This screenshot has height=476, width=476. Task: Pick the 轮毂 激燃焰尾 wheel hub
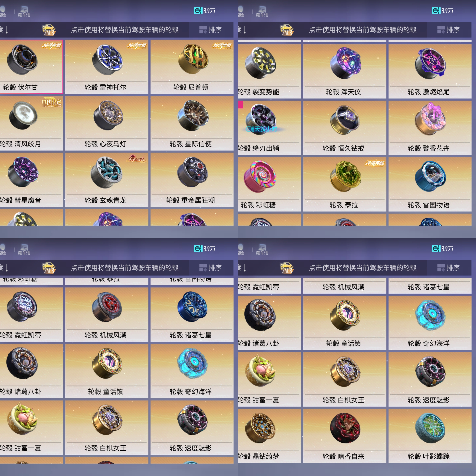(430, 71)
